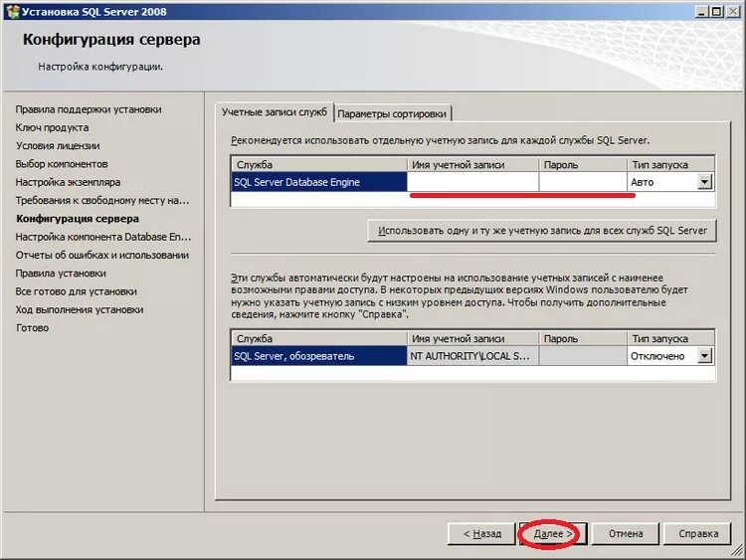The width and height of the screenshot is (746, 560).
Task: Click the grayed password cell for обозреватель
Action: coord(583,356)
